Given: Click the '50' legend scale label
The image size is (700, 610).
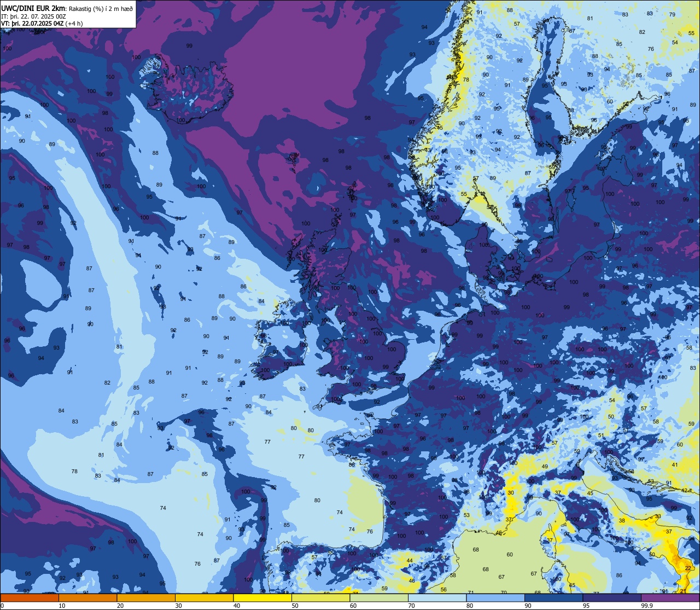Looking at the screenshot, I should (x=295, y=606).
